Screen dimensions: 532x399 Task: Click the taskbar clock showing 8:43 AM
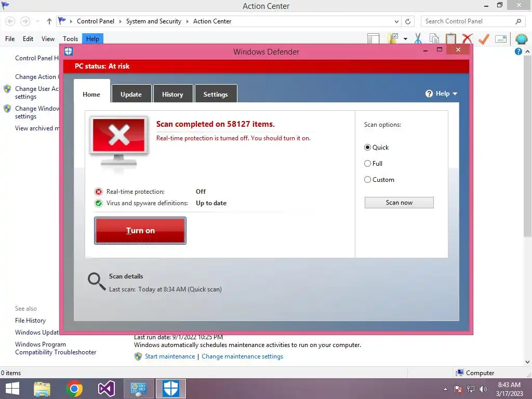(x=509, y=389)
